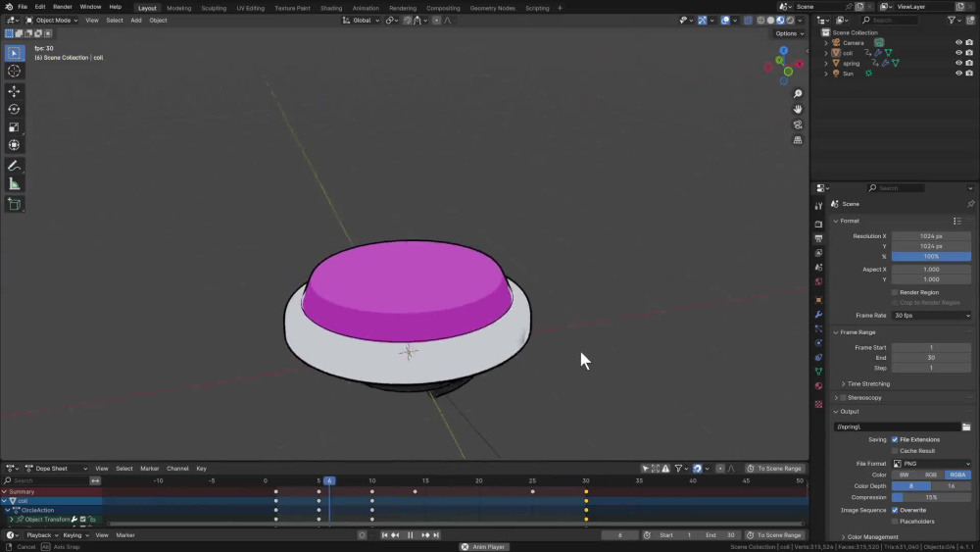Open the Dope Sheet Channel menu
The image size is (980, 552).
pyautogui.click(x=177, y=469)
